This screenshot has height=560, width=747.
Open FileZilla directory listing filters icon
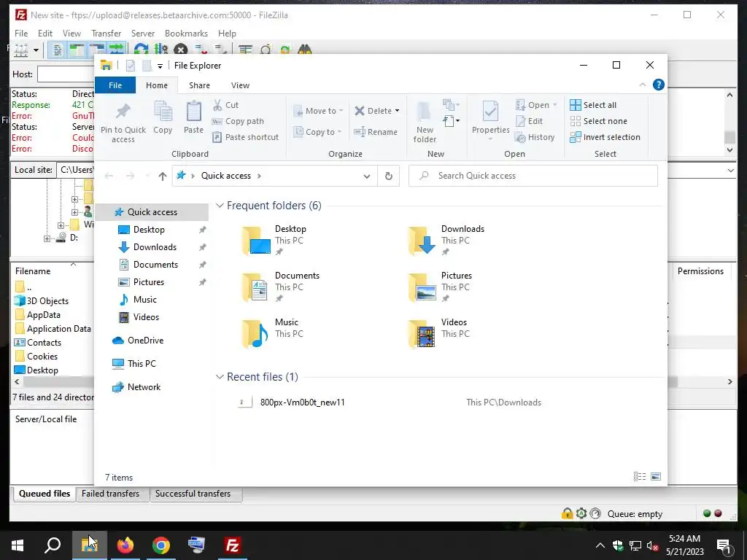pyautogui.click(x=245, y=49)
